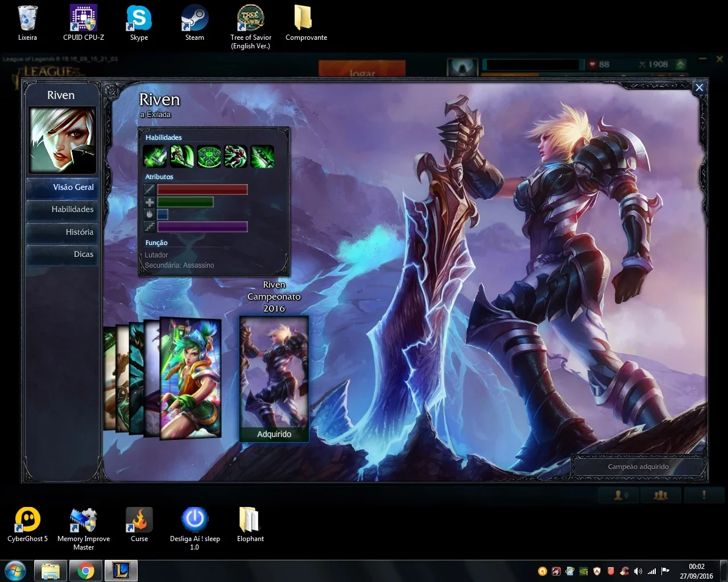The width and height of the screenshot is (728, 582).
Task: Open the História tab
Action: coord(62,232)
